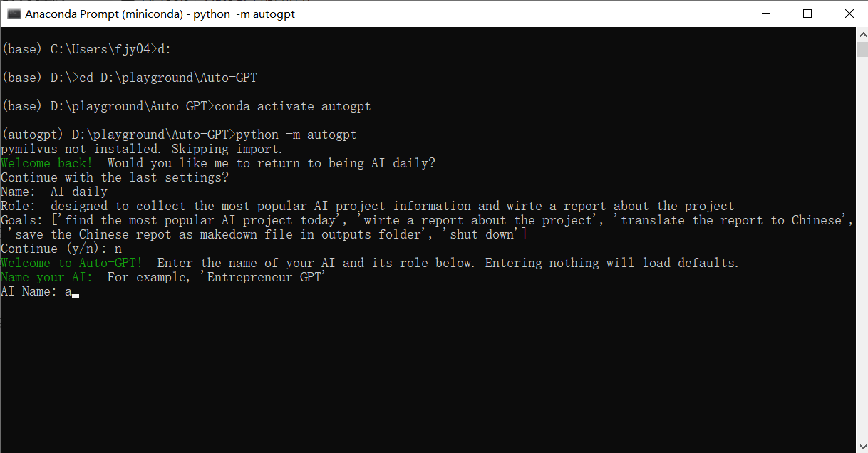Screen dimensions: 868x453
Task: Click the Anaconda Prompt window icon
Action: 14,14
